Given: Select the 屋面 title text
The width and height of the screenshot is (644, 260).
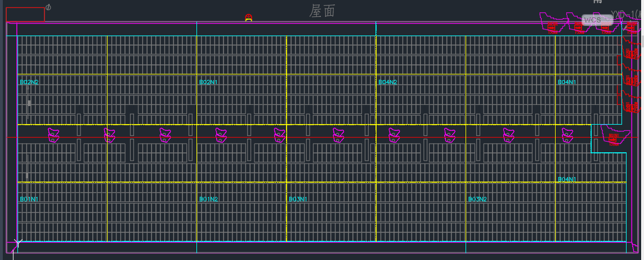Looking at the screenshot, I should point(322,11).
